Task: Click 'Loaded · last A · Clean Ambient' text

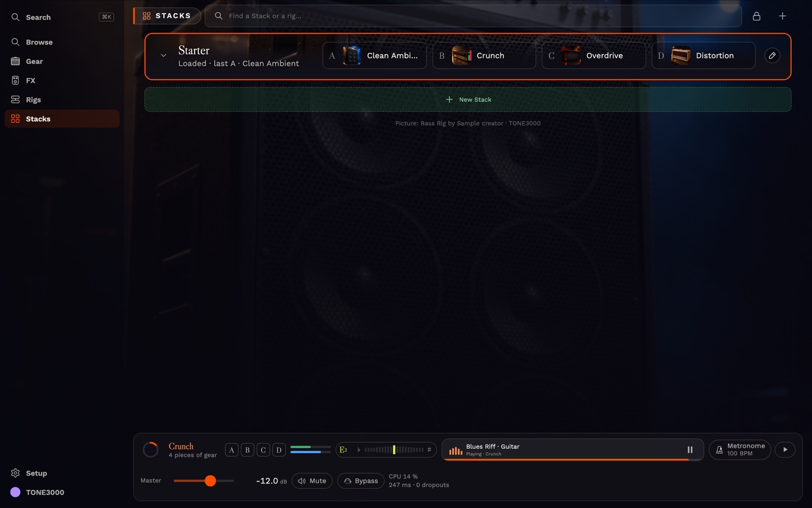Action: pos(239,63)
